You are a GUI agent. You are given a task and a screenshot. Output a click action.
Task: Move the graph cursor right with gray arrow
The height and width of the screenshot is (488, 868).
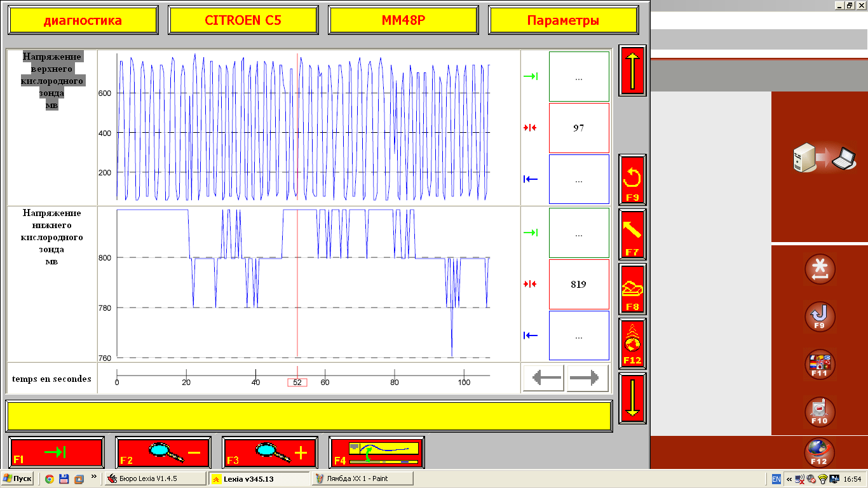[x=588, y=378]
